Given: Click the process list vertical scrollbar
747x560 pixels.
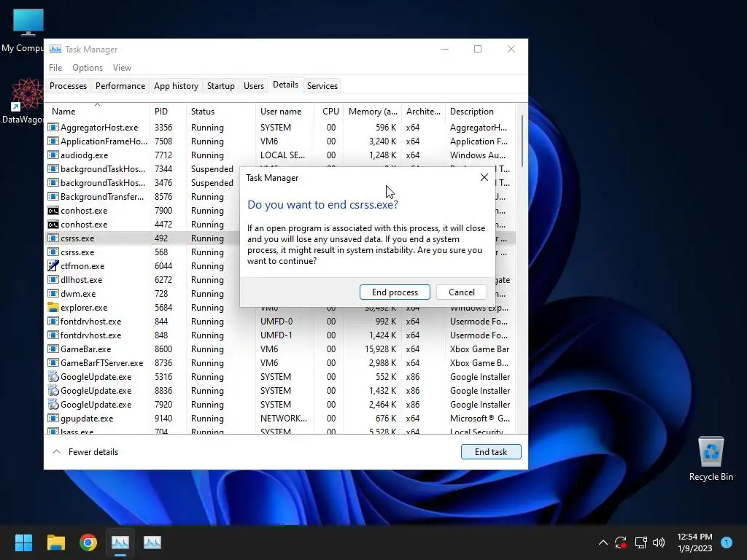Looking at the screenshot, I should click(x=522, y=141).
